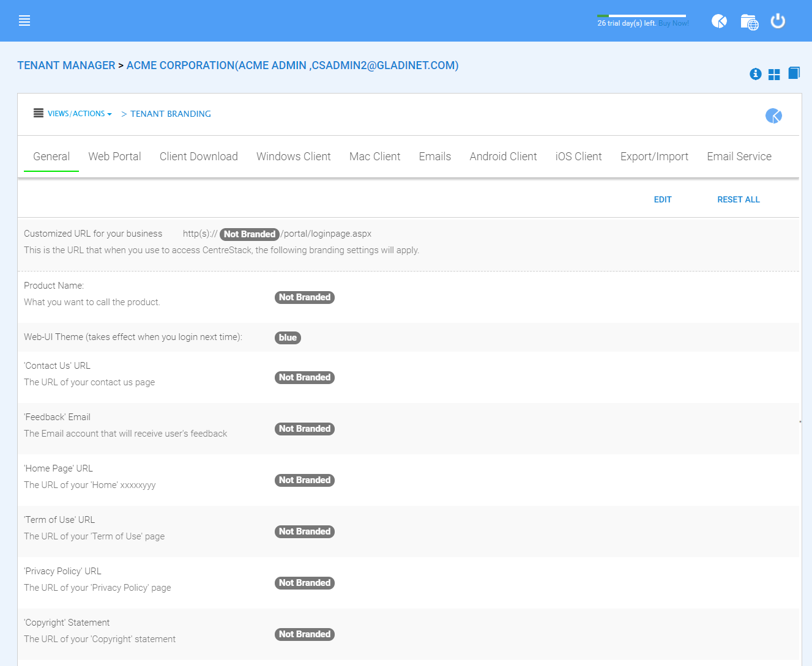This screenshot has height=666, width=812.
Task: Click the 'Privacy Policy' URL label
Action: point(62,571)
